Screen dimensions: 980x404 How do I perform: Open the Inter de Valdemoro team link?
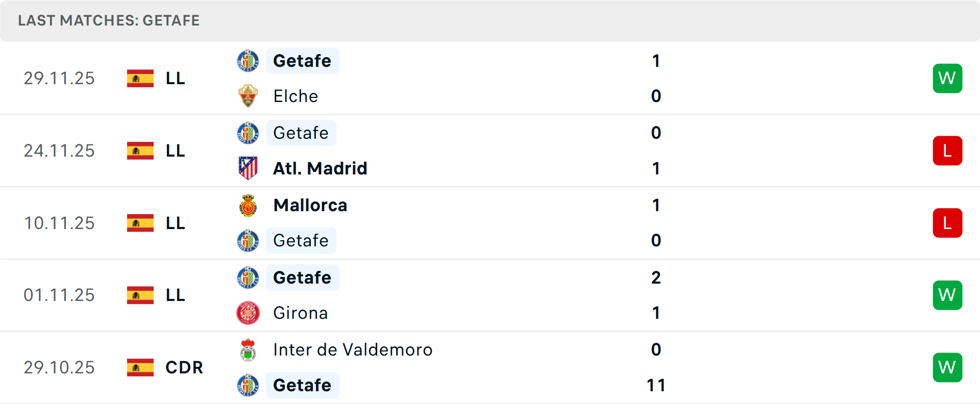coord(353,350)
